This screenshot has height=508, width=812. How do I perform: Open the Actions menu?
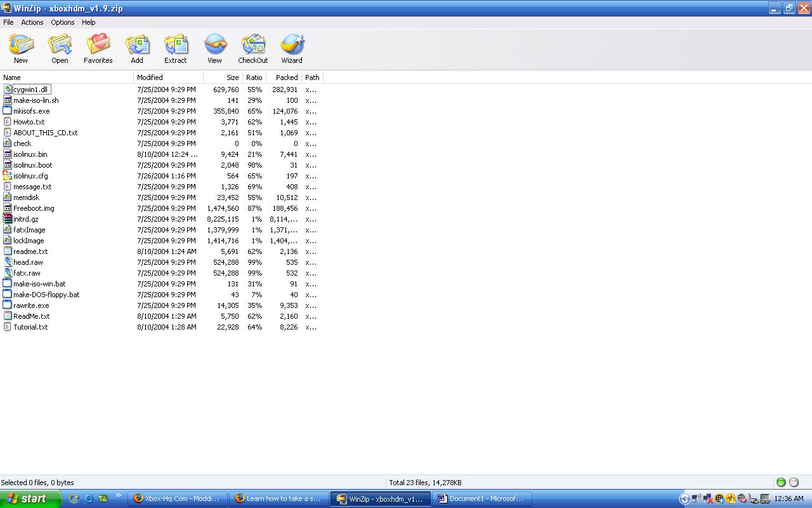(x=32, y=22)
